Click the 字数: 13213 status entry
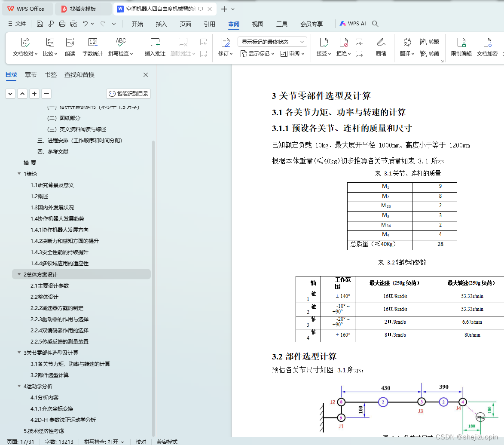This screenshot has height=445, width=504. tap(59, 442)
